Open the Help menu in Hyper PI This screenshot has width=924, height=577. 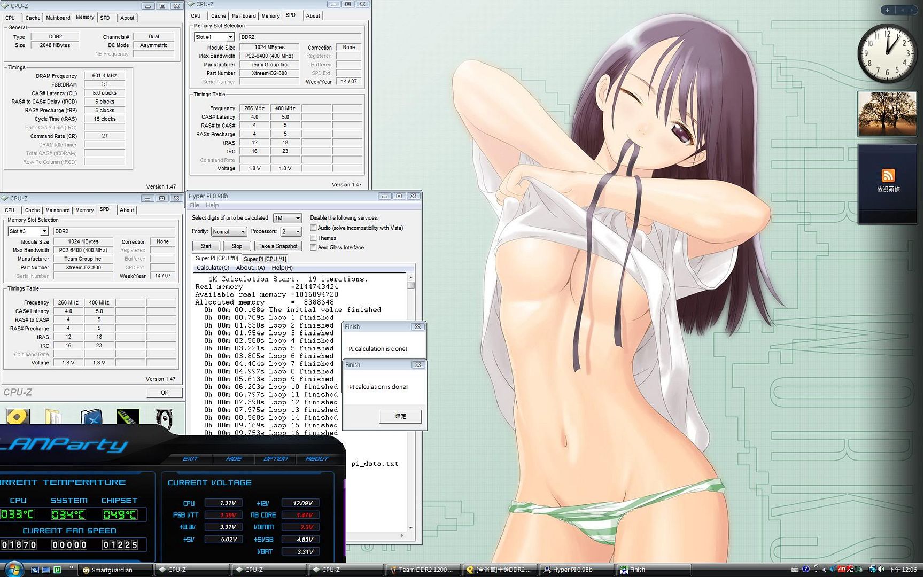click(212, 205)
